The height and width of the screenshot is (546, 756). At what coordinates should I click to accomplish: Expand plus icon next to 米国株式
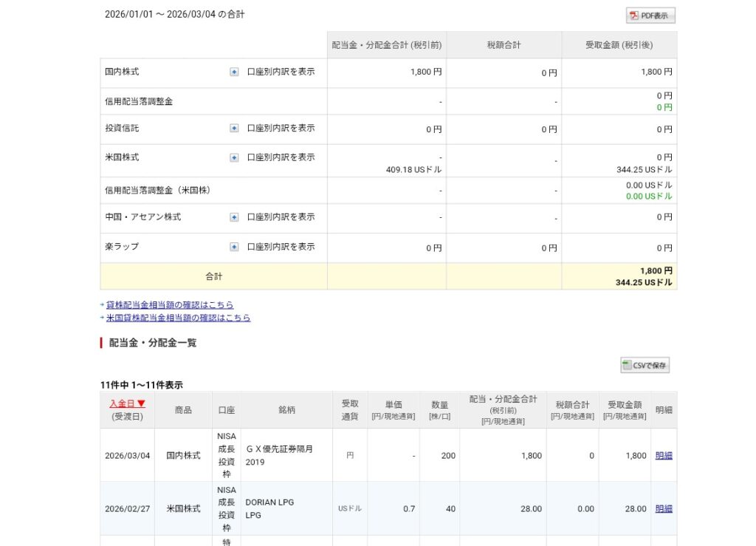(234, 157)
